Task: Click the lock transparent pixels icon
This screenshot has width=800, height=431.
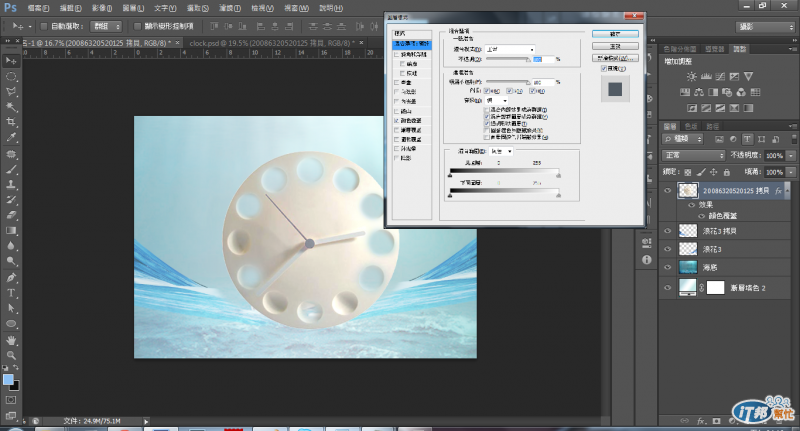Action: click(x=688, y=172)
